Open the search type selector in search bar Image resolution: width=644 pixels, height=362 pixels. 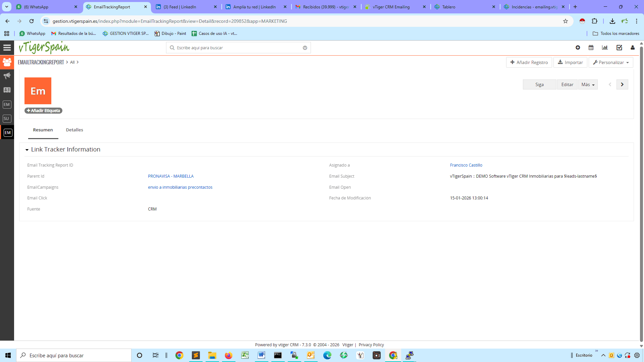[305, 48]
